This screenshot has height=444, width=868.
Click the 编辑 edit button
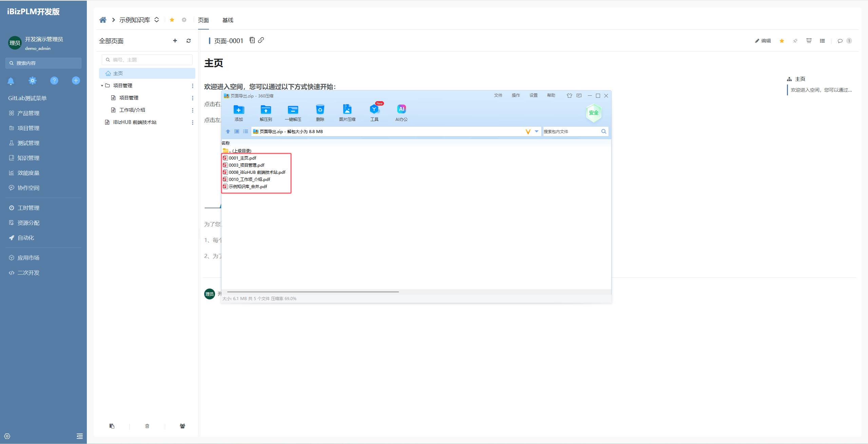[763, 41]
